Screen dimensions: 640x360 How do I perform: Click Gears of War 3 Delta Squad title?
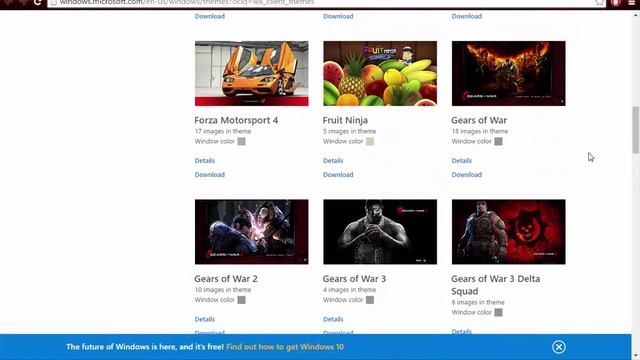(496, 285)
